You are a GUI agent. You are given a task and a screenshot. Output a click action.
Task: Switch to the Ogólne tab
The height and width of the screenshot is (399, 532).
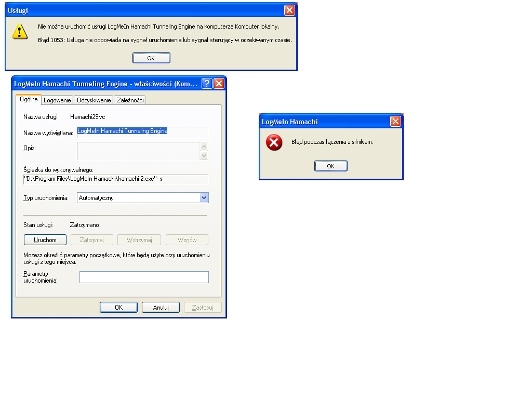tap(29, 99)
